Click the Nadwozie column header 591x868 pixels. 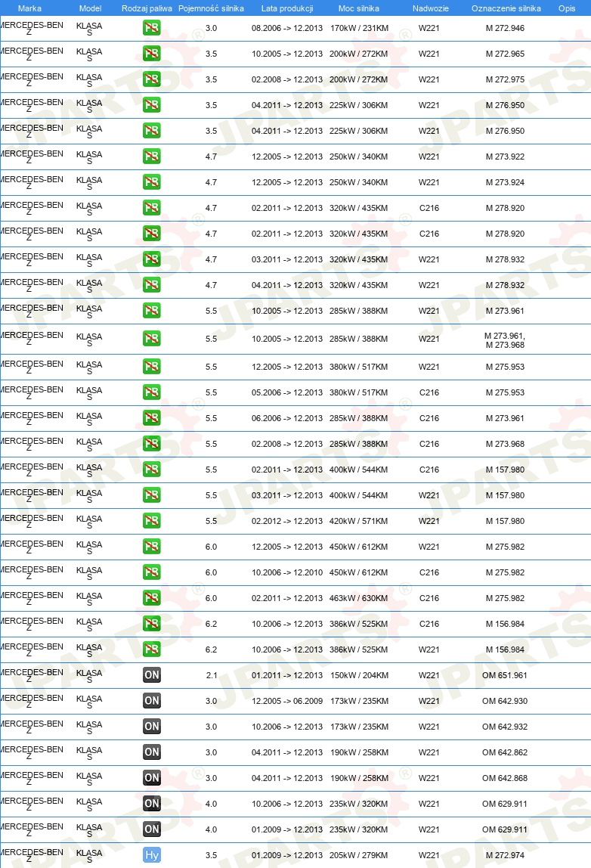click(431, 8)
